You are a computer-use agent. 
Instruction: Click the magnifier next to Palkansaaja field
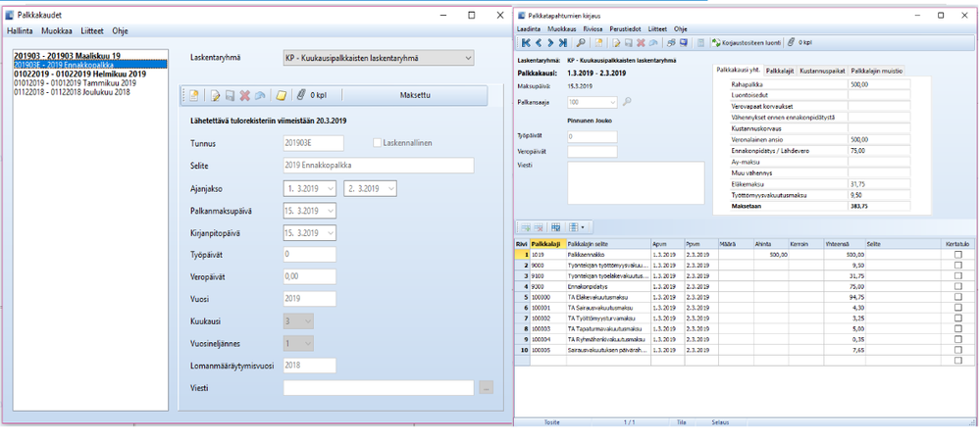click(x=628, y=101)
